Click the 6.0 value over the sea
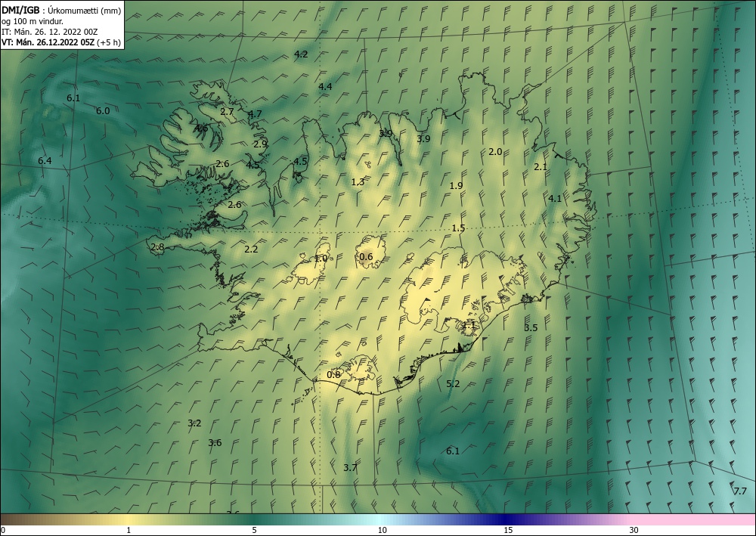This screenshot has width=756, height=536. pyautogui.click(x=103, y=111)
